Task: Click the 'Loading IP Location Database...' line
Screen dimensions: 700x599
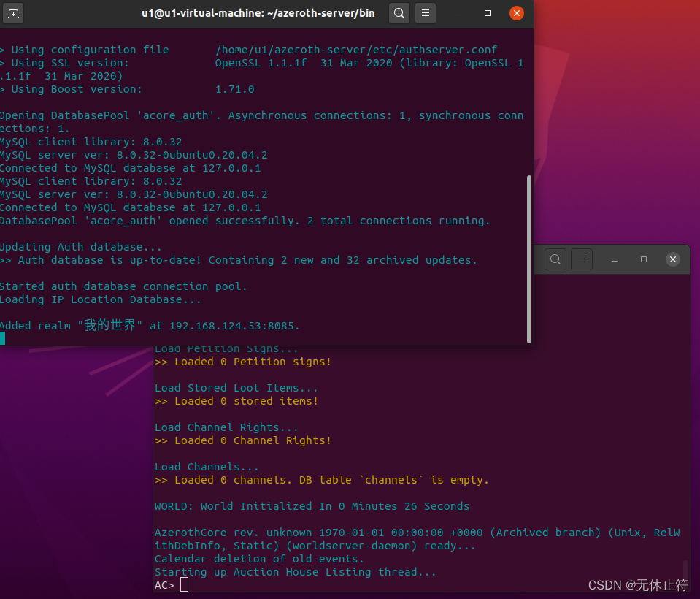Action: click(101, 299)
